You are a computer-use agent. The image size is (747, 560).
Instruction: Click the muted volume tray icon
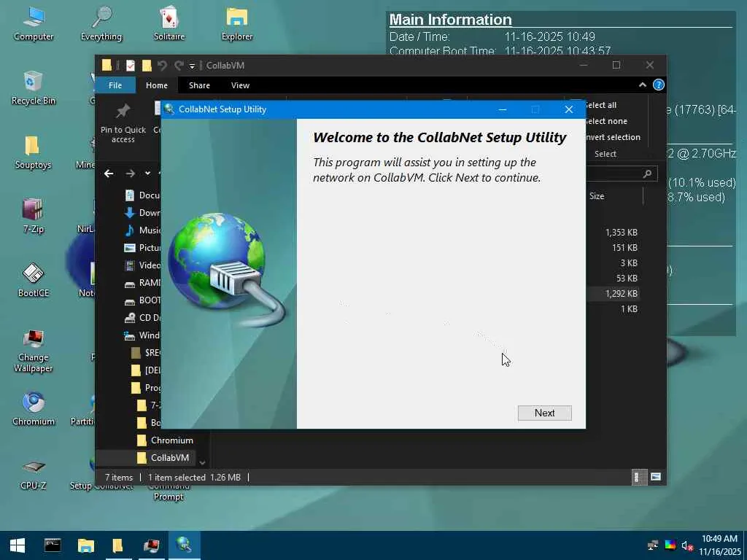coord(686,545)
